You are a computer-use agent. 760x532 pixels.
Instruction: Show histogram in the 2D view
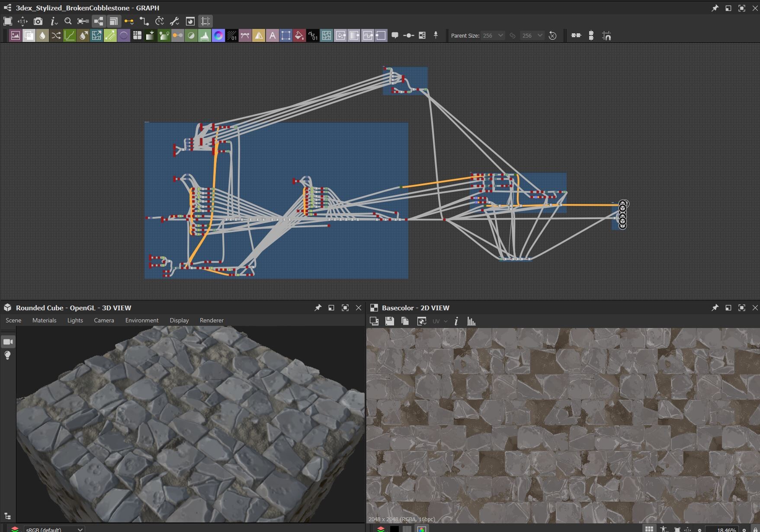pos(471,321)
